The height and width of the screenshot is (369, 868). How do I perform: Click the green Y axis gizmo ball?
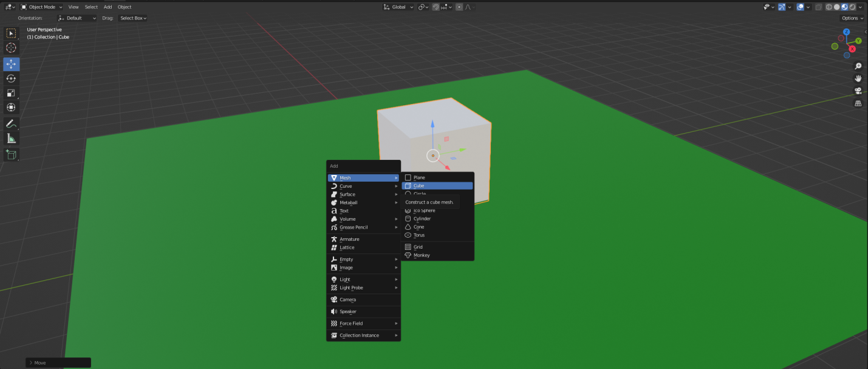click(x=858, y=41)
